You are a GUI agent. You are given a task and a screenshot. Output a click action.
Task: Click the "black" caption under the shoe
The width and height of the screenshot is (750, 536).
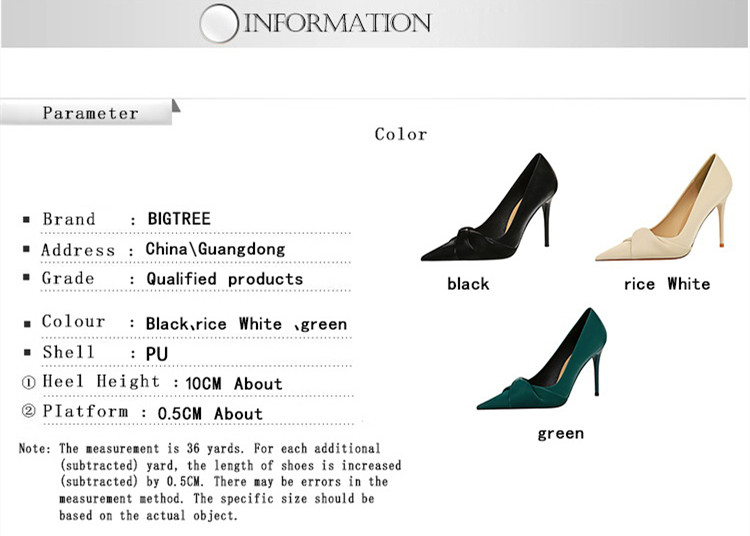[468, 284]
